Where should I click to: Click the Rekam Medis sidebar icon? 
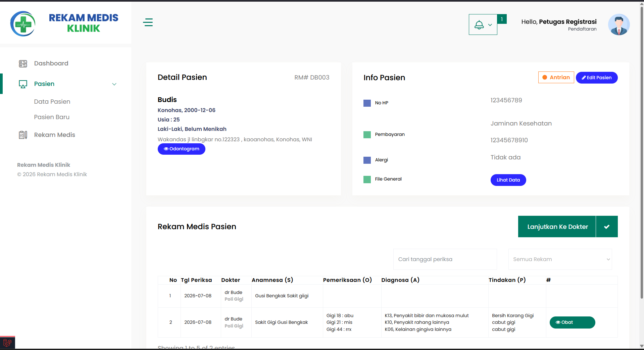[23, 135]
